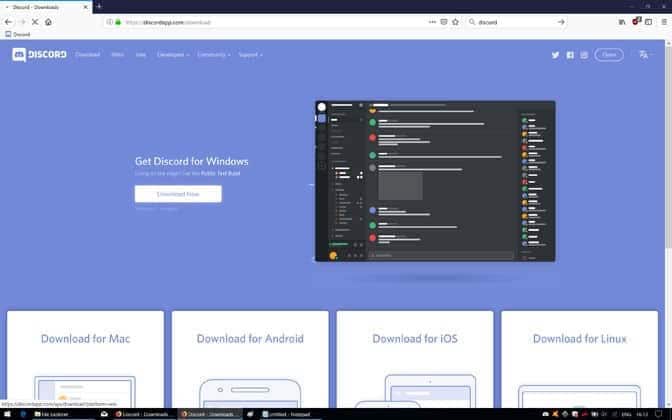Save page with the Pocket icon

[x=444, y=22]
